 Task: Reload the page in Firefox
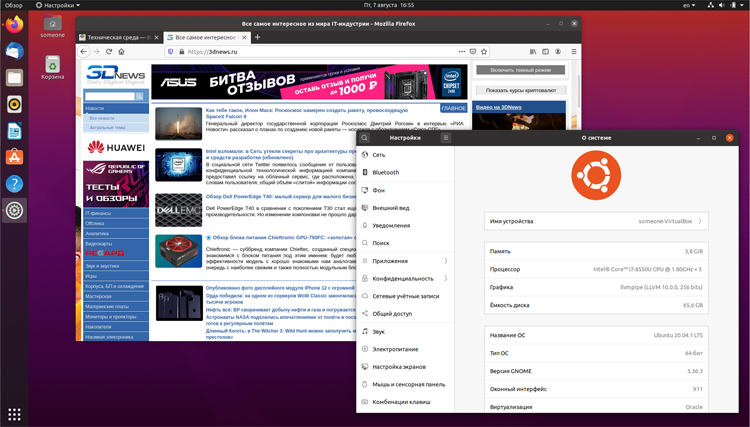click(109, 52)
